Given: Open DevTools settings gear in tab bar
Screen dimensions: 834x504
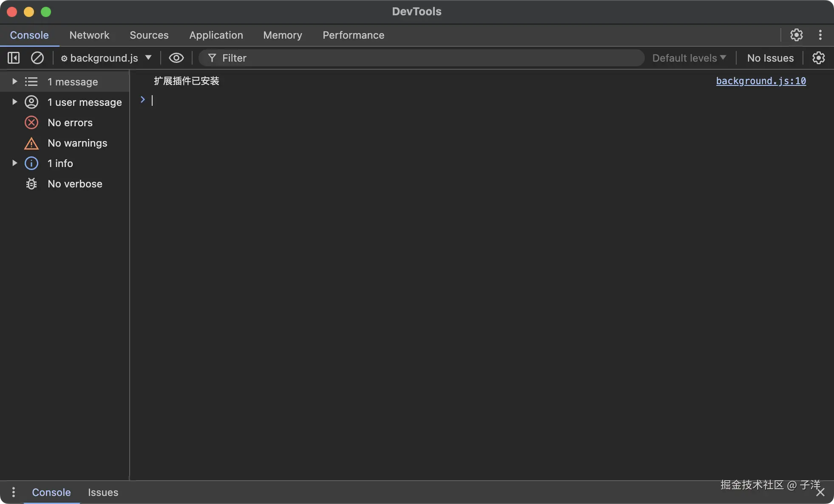Looking at the screenshot, I should [796, 35].
